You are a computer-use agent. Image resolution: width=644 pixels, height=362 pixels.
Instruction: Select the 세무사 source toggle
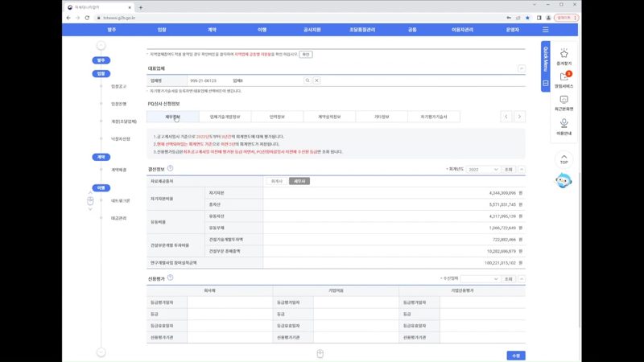click(x=299, y=181)
